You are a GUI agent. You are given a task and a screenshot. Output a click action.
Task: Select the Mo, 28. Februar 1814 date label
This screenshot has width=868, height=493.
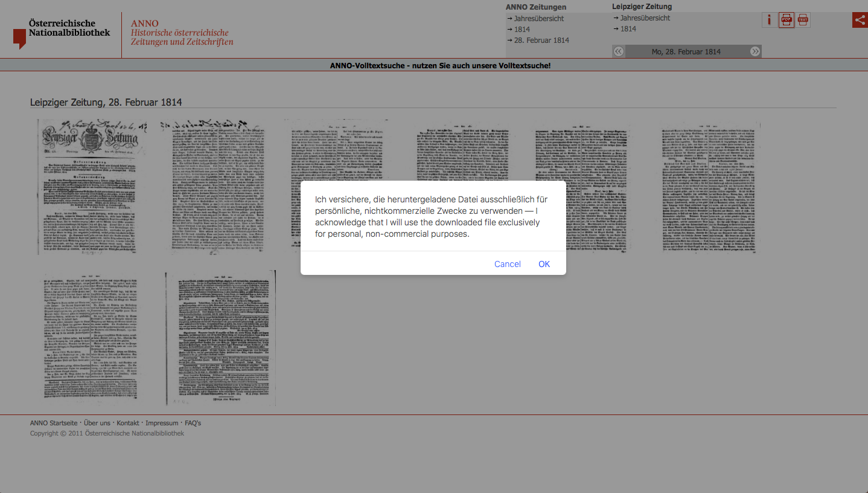(686, 51)
